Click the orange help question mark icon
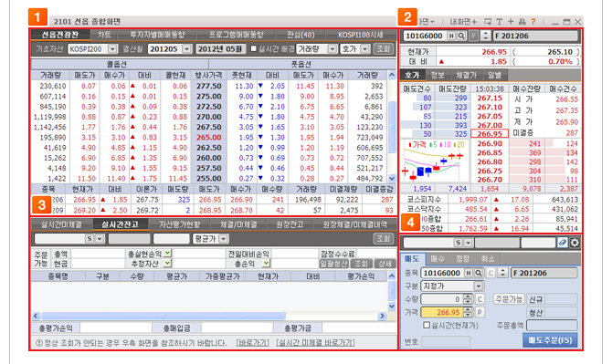Image resolution: width=612 pixels, height=364 pixels. 533,22
